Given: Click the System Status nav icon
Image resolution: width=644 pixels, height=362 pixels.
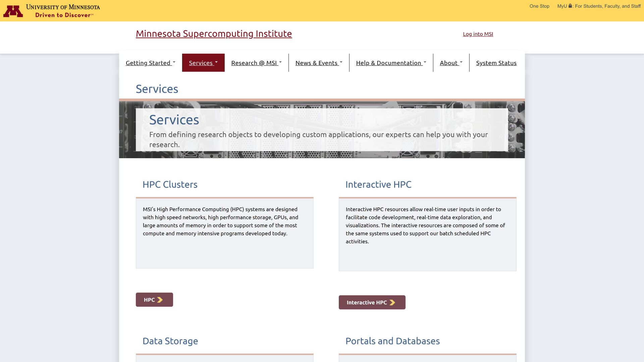Looking at the screenshot, I should [x=496, y=62].
